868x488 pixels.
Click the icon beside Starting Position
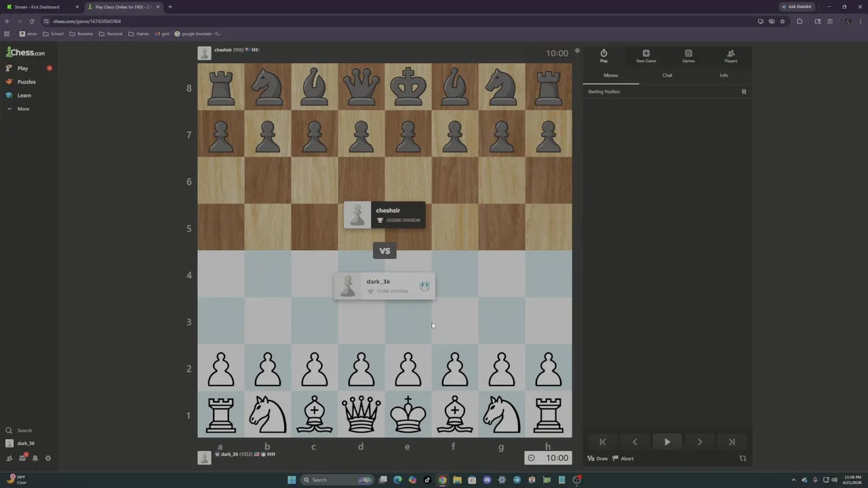coord(744,91)
